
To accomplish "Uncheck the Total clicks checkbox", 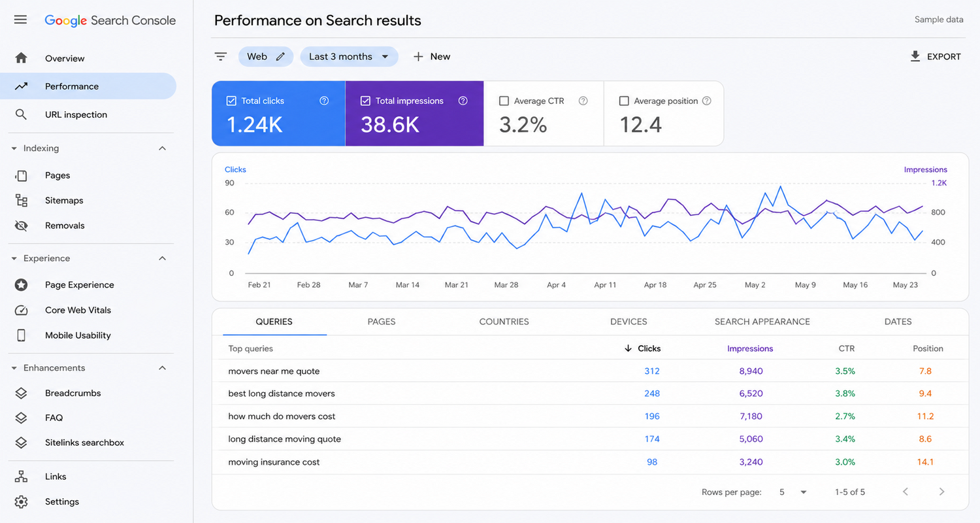I will click(x=231, y=101).
